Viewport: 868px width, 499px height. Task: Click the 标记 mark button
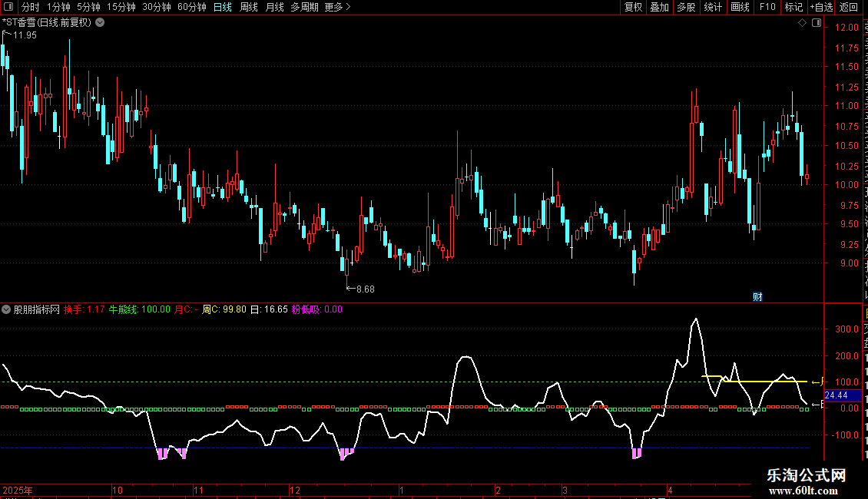[793, 7]
